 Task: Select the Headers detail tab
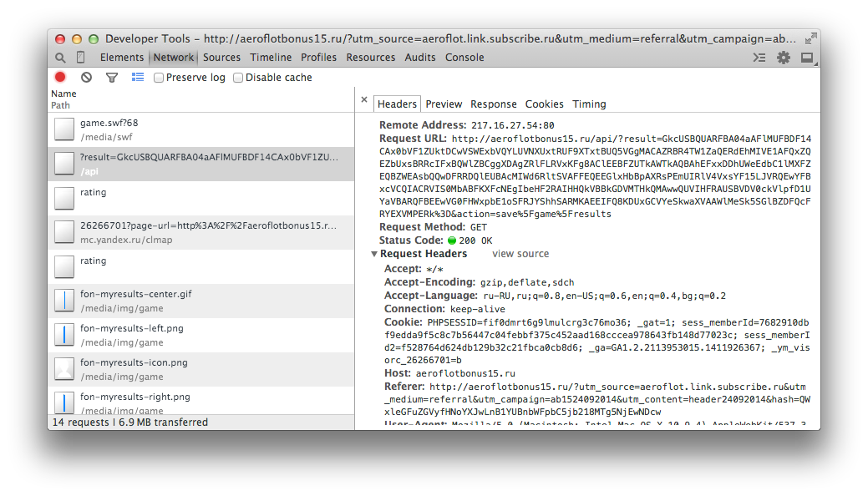397,104
